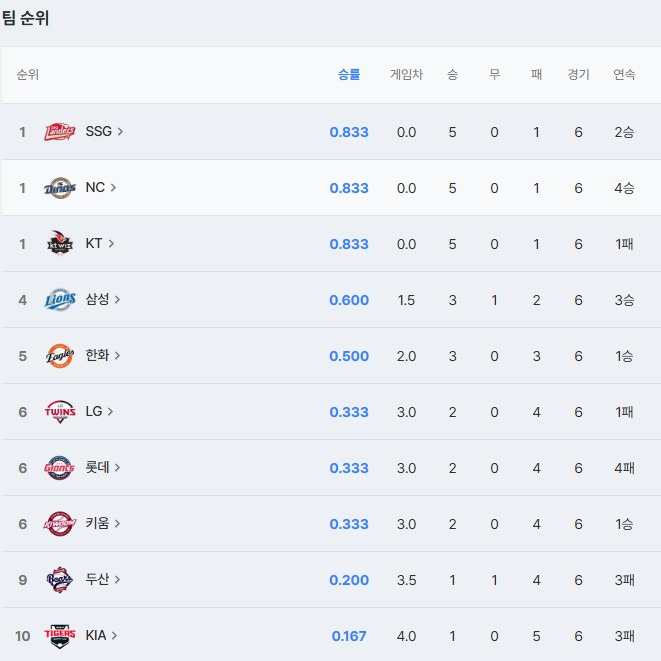Open the chevron arrow next to SSG

121,132
